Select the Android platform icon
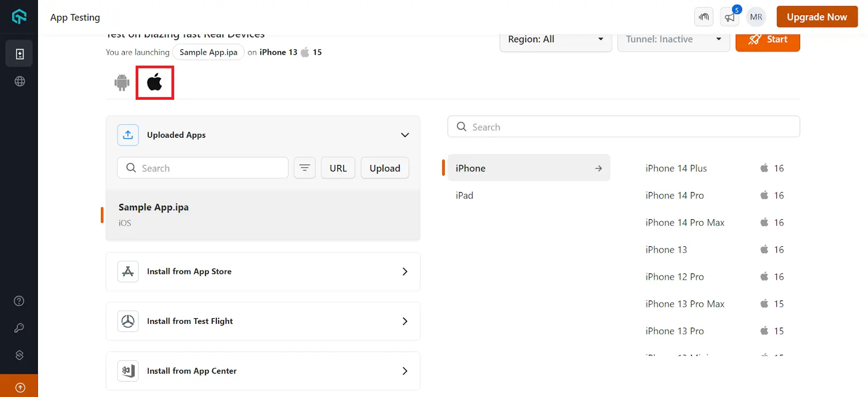 pyautogui.click(x=122, y=82)
